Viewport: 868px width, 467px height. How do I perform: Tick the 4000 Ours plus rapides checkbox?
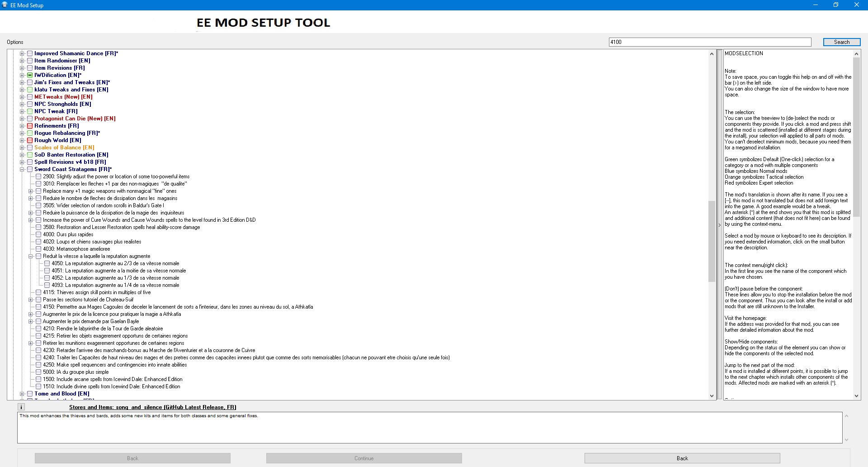[x=38, y=234]
